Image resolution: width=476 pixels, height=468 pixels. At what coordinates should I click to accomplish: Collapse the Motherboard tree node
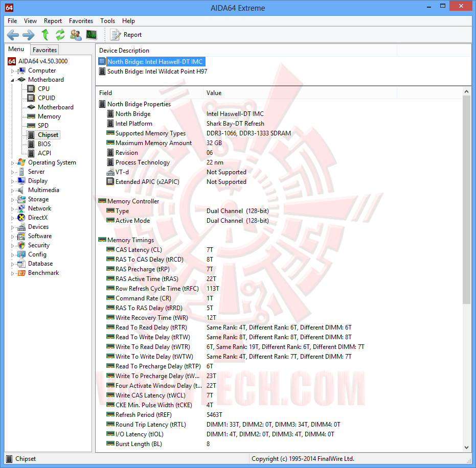click(x=12, y=80)
